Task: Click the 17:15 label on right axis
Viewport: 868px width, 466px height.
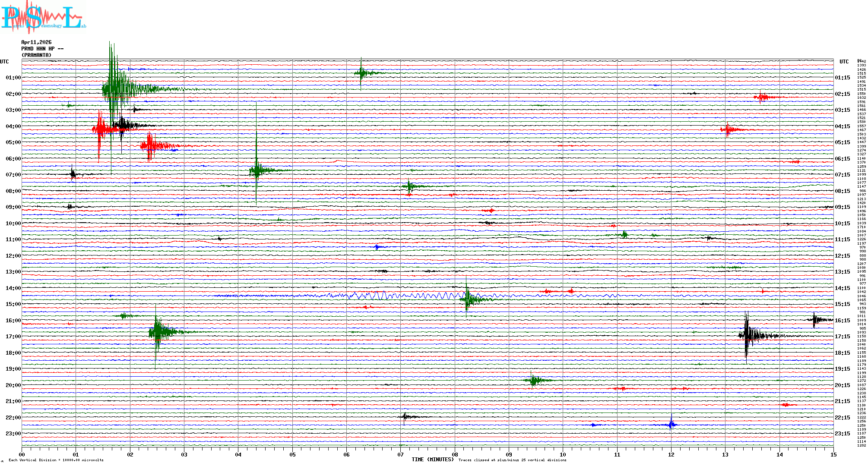Action: (842, 337)
